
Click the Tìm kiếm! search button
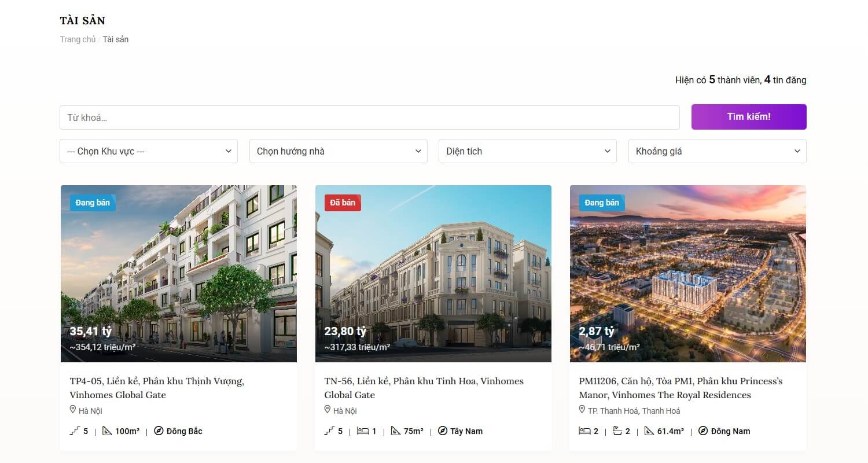749,117
